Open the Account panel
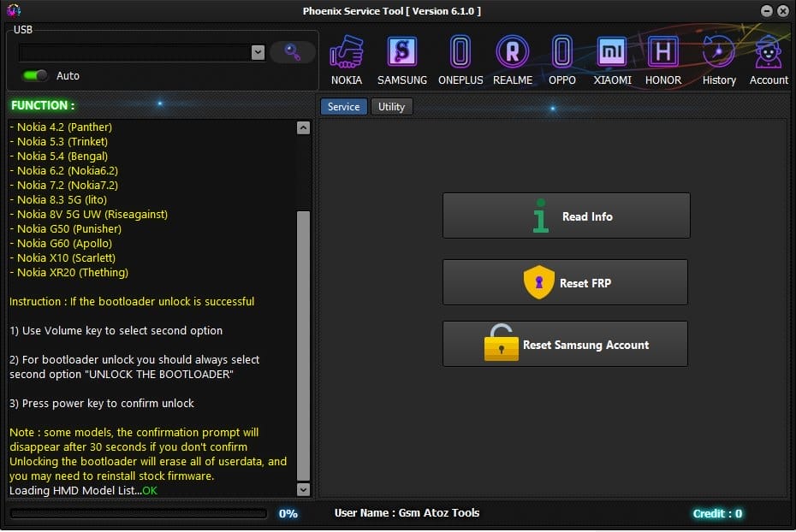The width and height of the screenshot is (796, 532). (768, 56)
